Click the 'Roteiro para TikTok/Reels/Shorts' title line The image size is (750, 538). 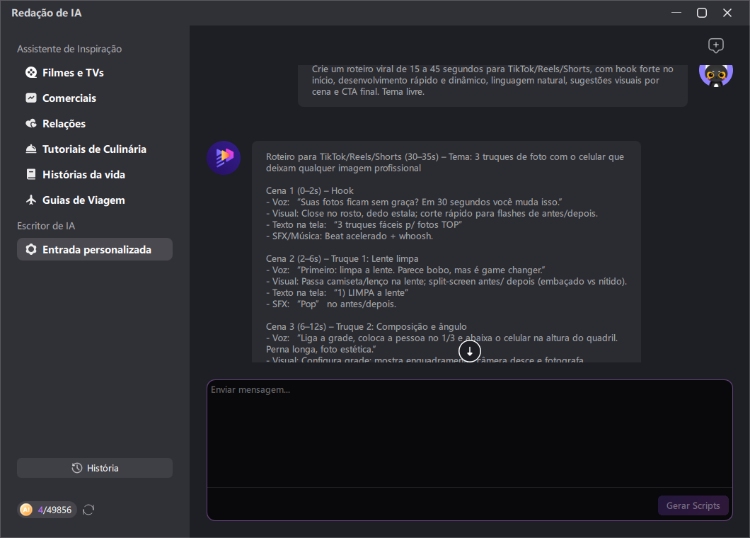445,163
